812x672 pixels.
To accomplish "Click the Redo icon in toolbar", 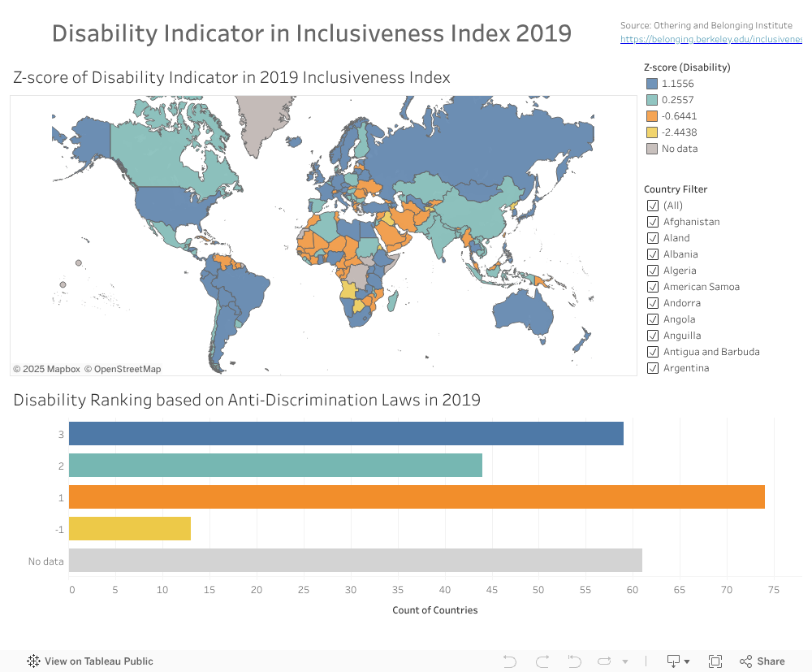I will tap(542, 661).
